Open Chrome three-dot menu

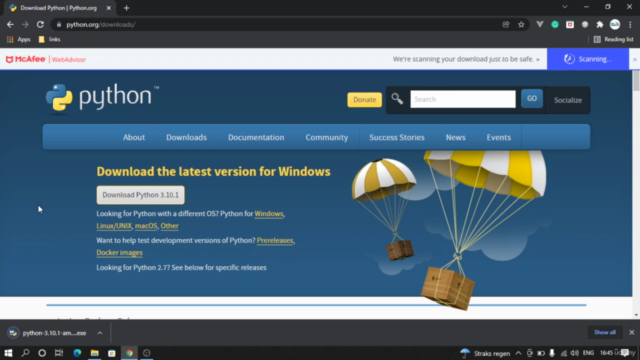[x=630, y=24]
